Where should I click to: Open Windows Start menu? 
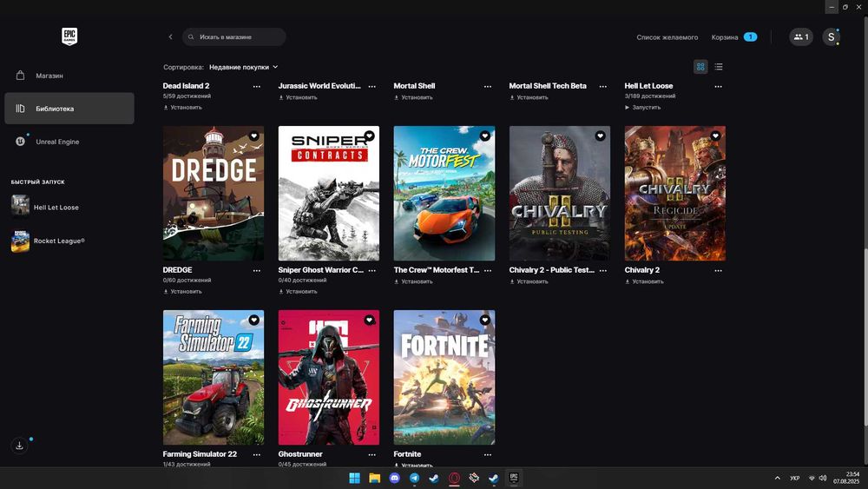coord(354,478)
